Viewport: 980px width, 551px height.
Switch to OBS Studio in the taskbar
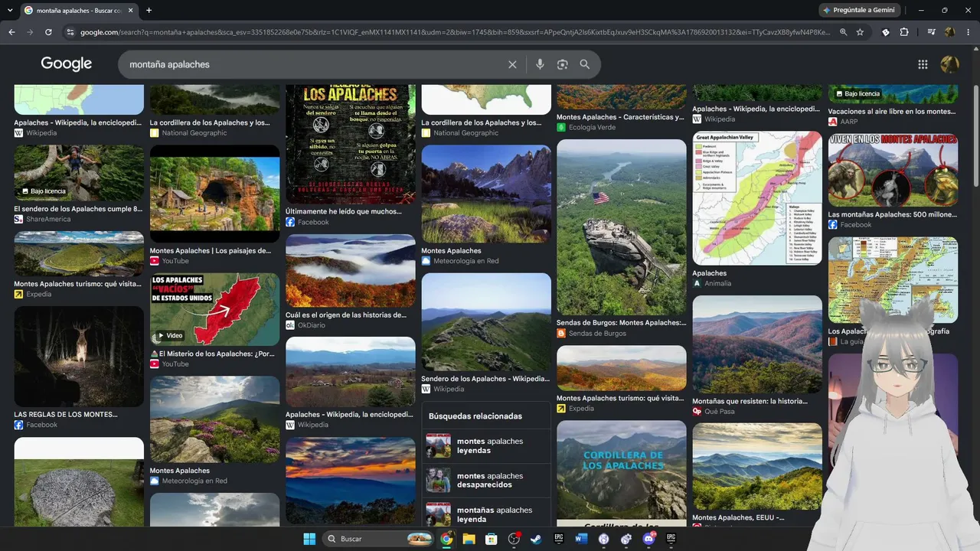point(514,539)
